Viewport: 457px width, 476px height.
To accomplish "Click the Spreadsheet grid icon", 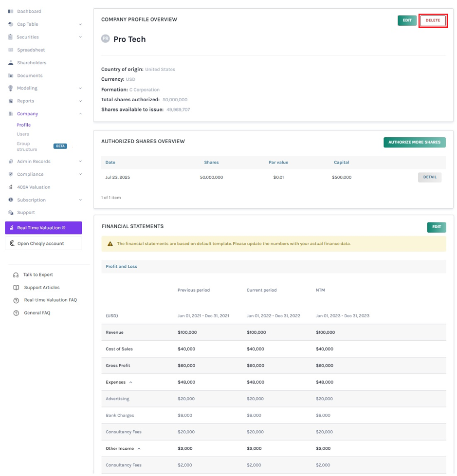I will pyautogui.click(x=11, y=50).
